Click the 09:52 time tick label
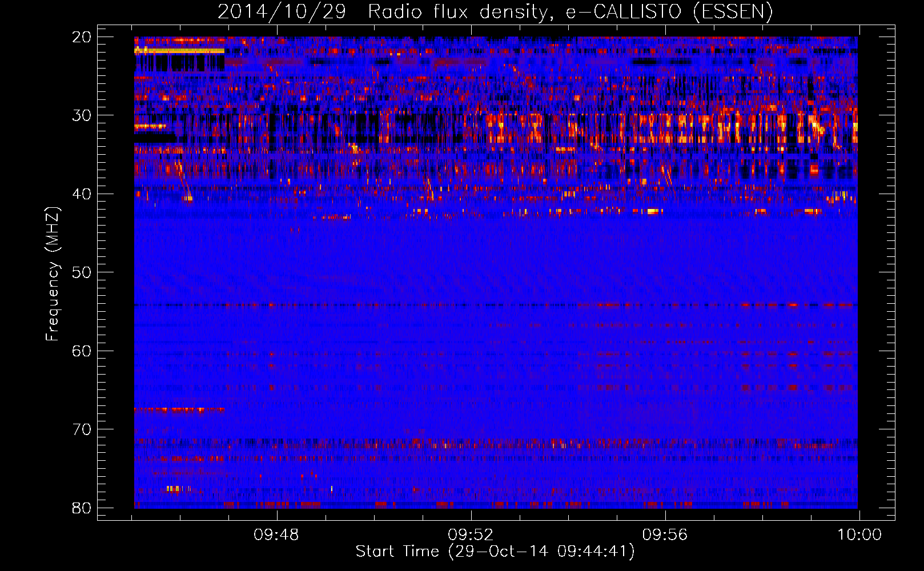The width and height of the screenshot is (924, 571). 471,535
